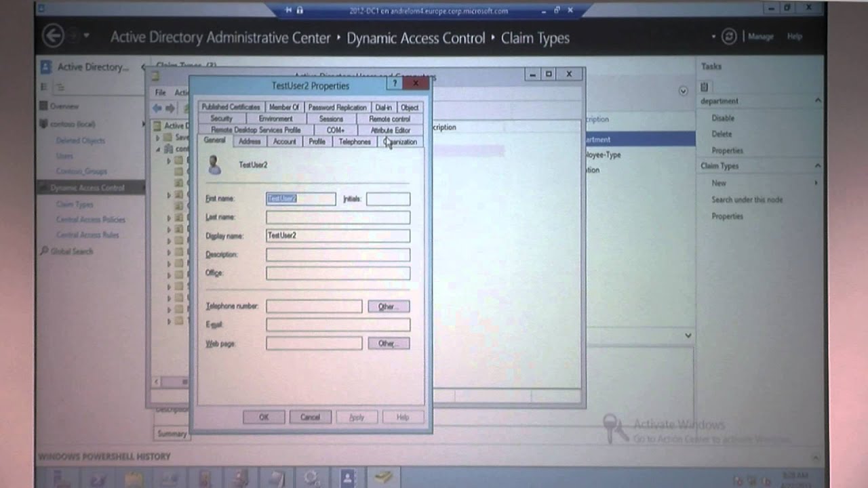
Task: Open the Profile tab
Action: point(317,142)
